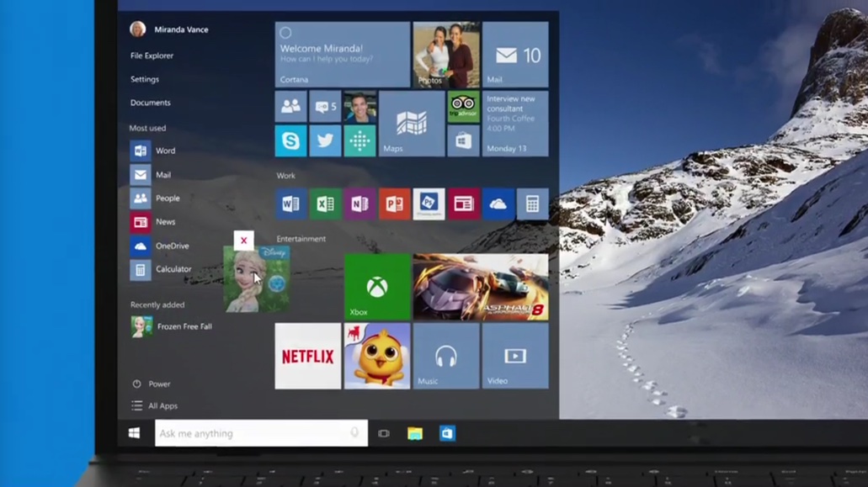Image resolution: width=868 pixels, height=487 pixels.
Task: Open the Photos tile
Action: tap(446, 55)
